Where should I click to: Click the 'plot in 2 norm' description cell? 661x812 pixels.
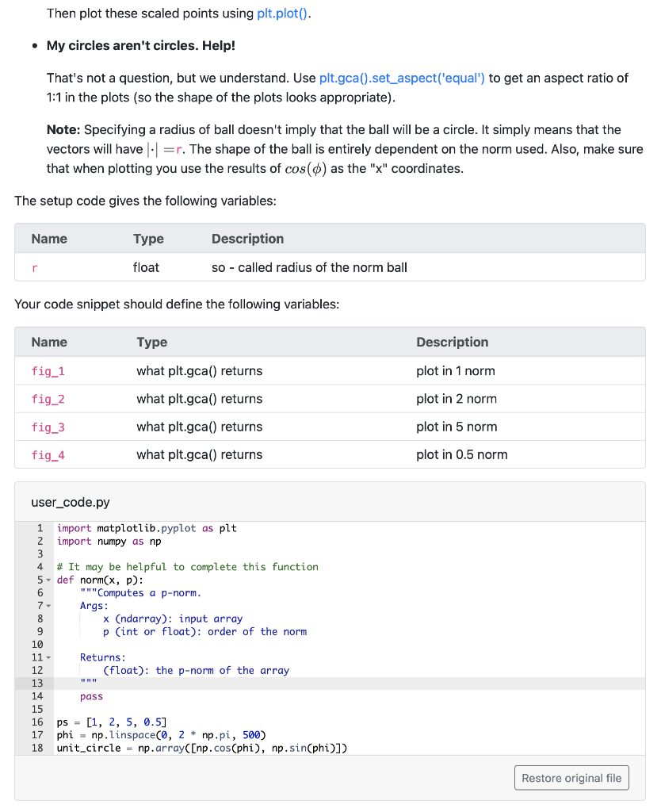[x=457, y=399]
